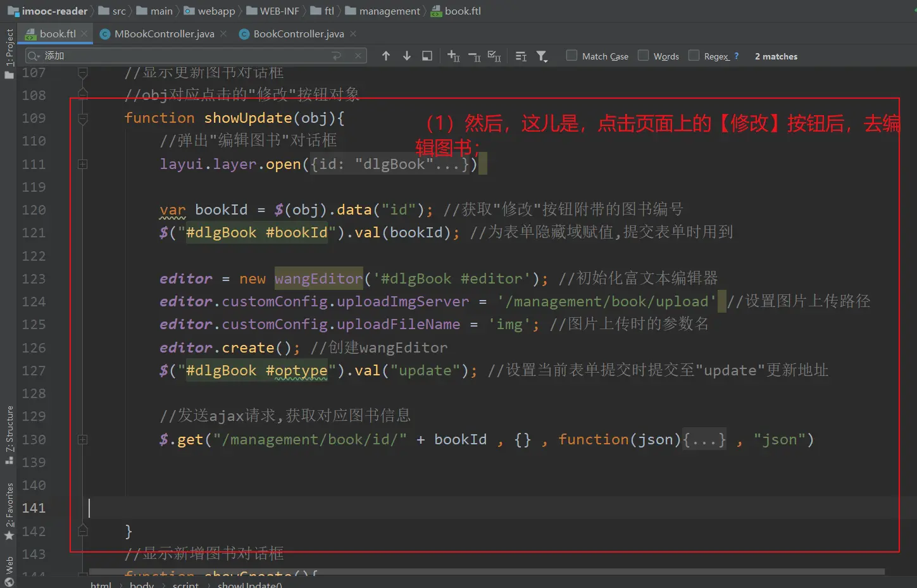The width and height of the screenshot is (917, 588).
Task: Enable the Regex checkbox
Action: pyautogui.click(x=694, y=56)
